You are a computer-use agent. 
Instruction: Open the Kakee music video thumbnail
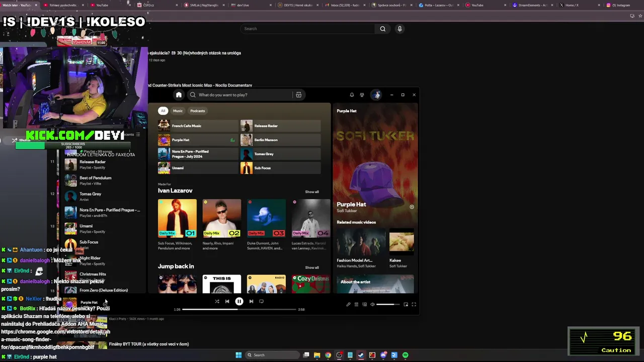point(401,241)
